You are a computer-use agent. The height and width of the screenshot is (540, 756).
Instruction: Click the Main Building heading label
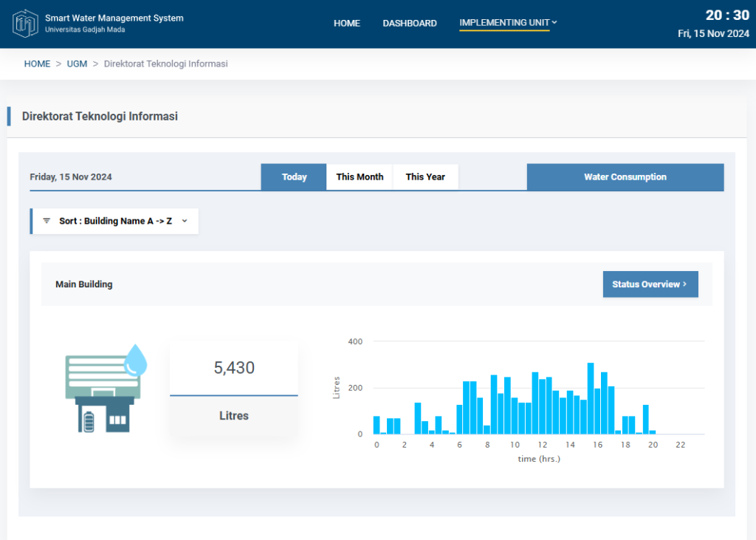click(84, 284)
